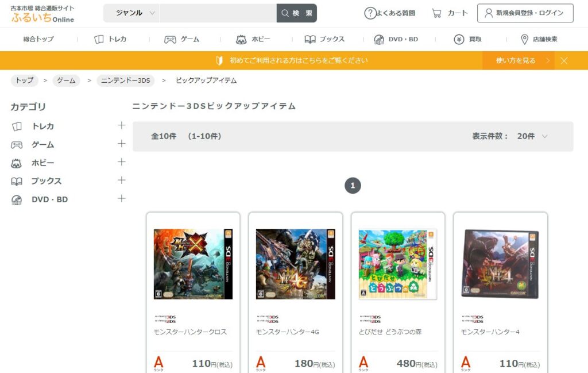Click the magnifier 検索 search button
Viewport: 588px width, 373px height.
pos(297,13)
